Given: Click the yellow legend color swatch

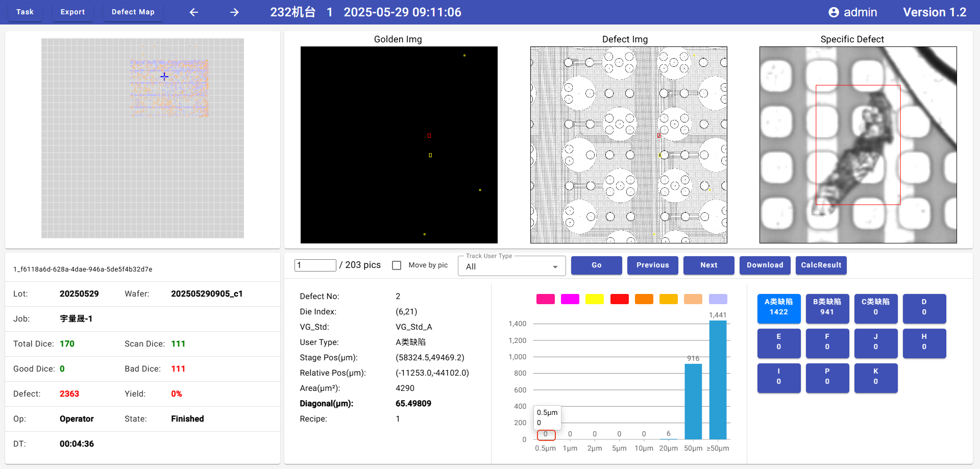Looking at the screenshot, I should [595, 299].
